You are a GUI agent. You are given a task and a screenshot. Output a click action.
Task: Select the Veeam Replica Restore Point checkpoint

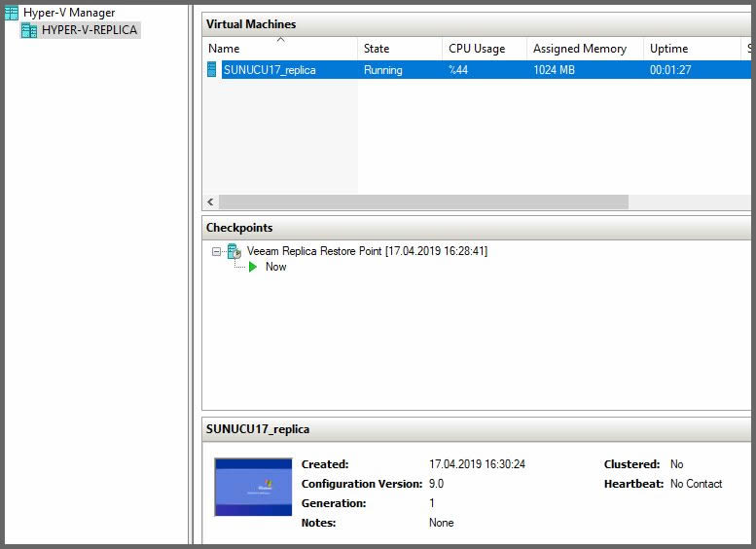tap(367, 251)
